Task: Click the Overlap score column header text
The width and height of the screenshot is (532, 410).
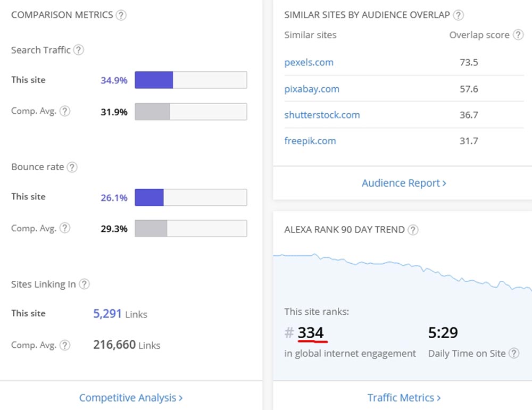Action: (x=479, y=35)
